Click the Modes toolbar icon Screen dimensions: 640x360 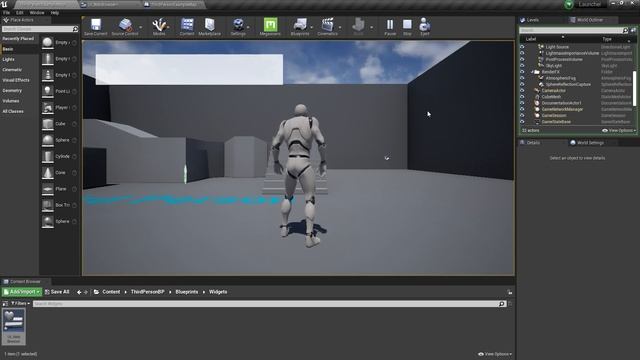pos(159,24)
